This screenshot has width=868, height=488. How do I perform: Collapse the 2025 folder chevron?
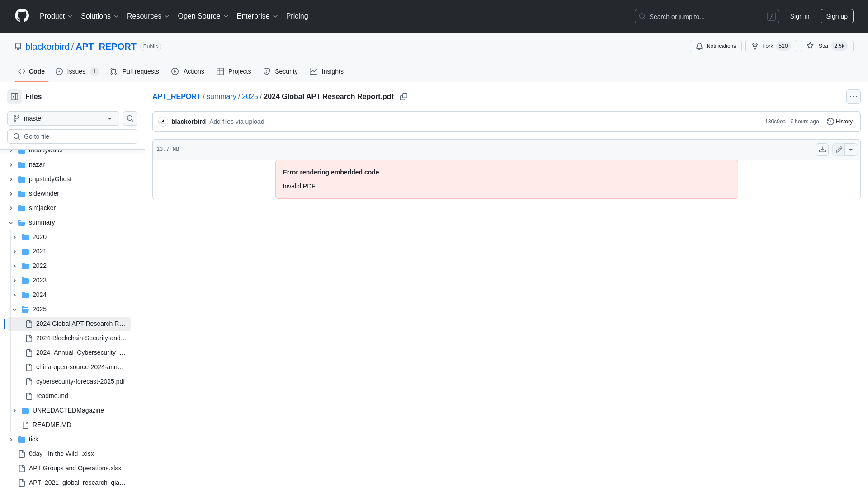(x=14, y=310)
